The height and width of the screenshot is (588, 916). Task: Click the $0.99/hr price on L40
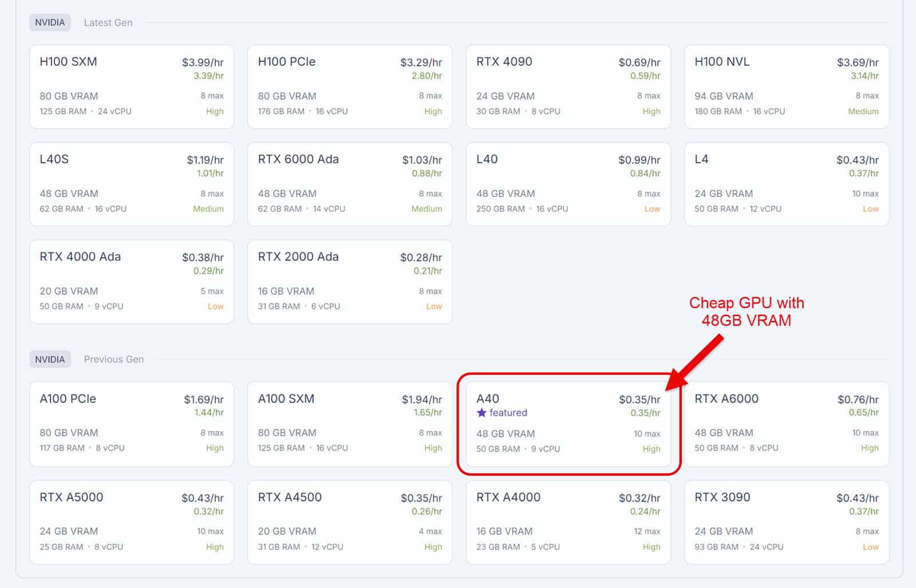[x=639, y=160]
